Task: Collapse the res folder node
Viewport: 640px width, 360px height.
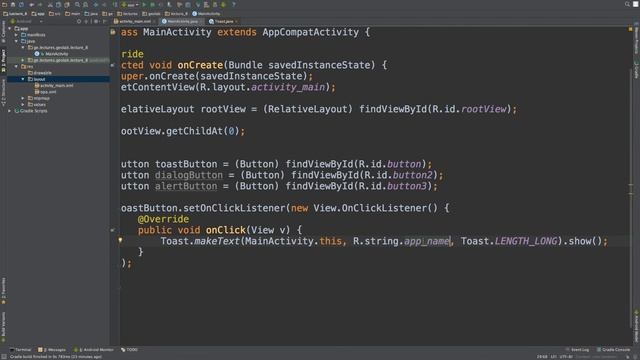Action: coord(17,67)
